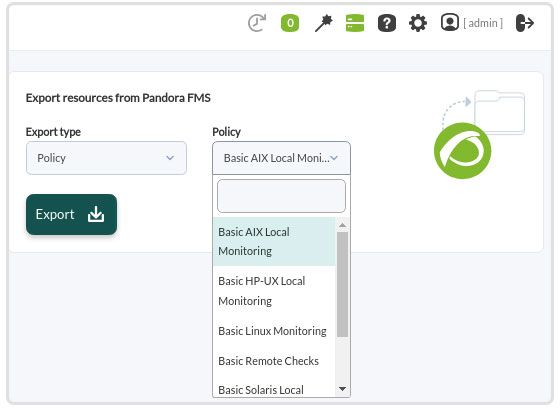Image resolution: width=560 pixels, height=410 pixels.
Task: Open the help question mark icon
Action: (387, 24)
